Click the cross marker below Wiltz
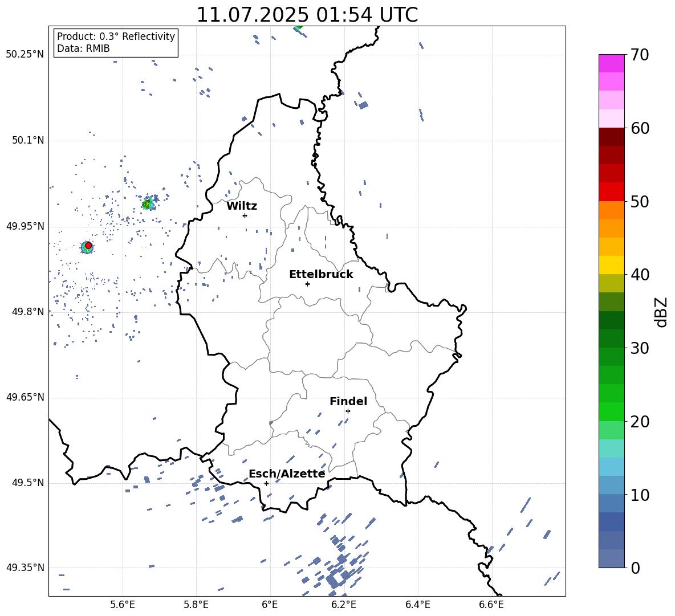 click(245, 215)
